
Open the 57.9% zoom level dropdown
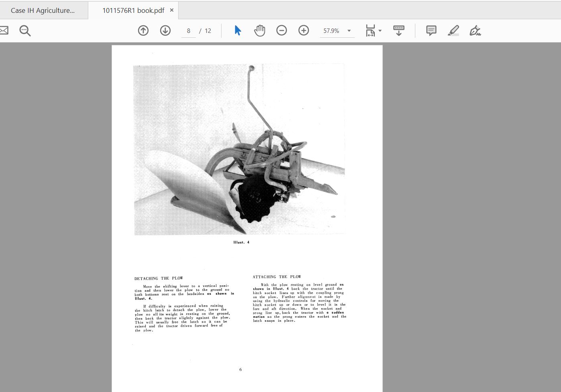[x=349, y=31]
